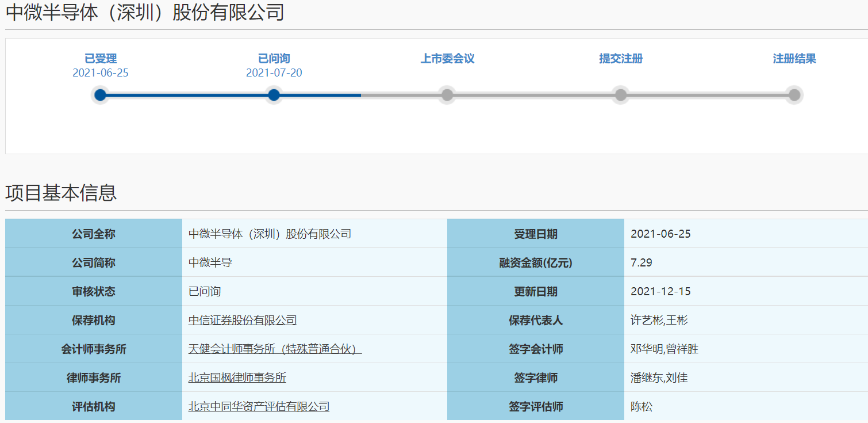Click the 会计师事务所 header cell

(94, 349)
